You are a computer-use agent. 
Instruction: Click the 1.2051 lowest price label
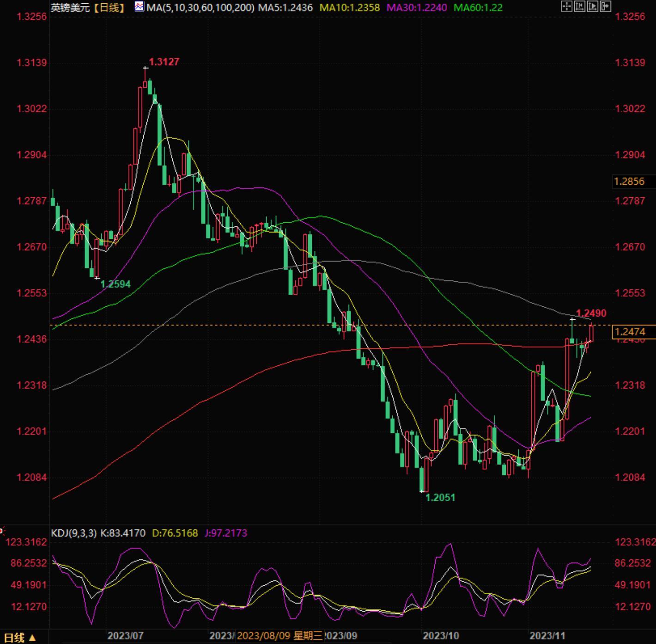coord(440,498)
